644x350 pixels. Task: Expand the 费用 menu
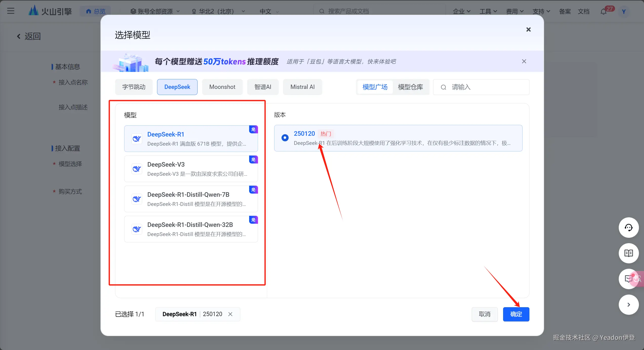pos(514,11)
